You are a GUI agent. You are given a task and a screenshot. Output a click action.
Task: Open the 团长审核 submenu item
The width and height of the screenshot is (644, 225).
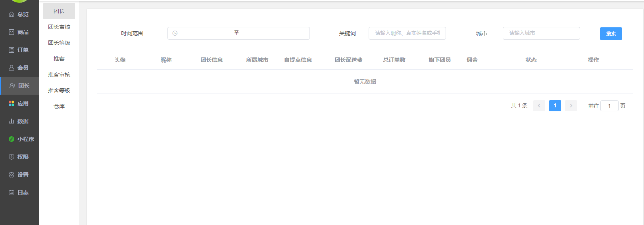59,27
